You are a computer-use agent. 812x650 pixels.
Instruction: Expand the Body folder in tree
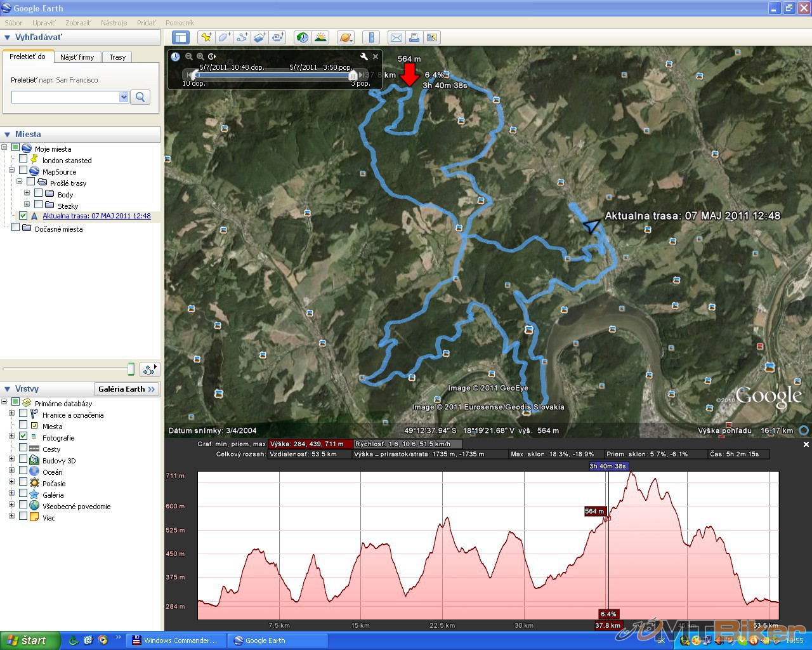point(27,193)
